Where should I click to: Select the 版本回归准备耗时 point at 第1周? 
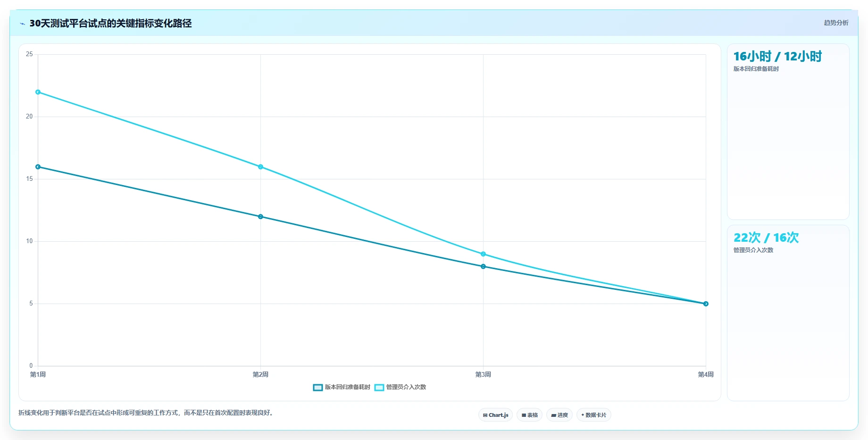coord(38,167)
